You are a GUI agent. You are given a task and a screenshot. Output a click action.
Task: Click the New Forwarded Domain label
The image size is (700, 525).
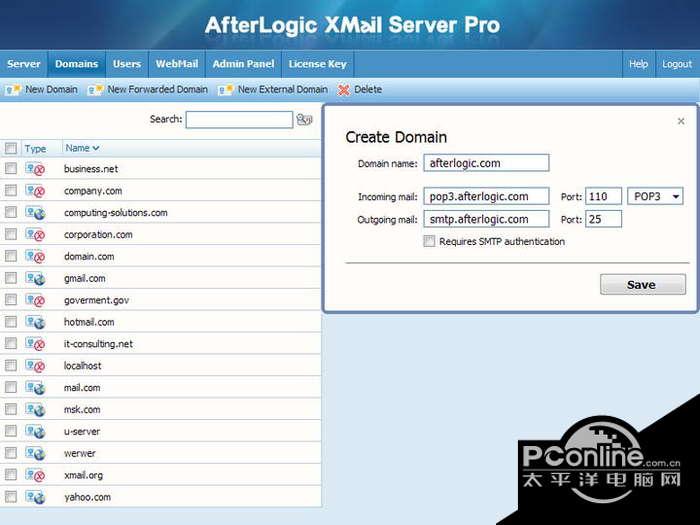[x=158, y=89]
